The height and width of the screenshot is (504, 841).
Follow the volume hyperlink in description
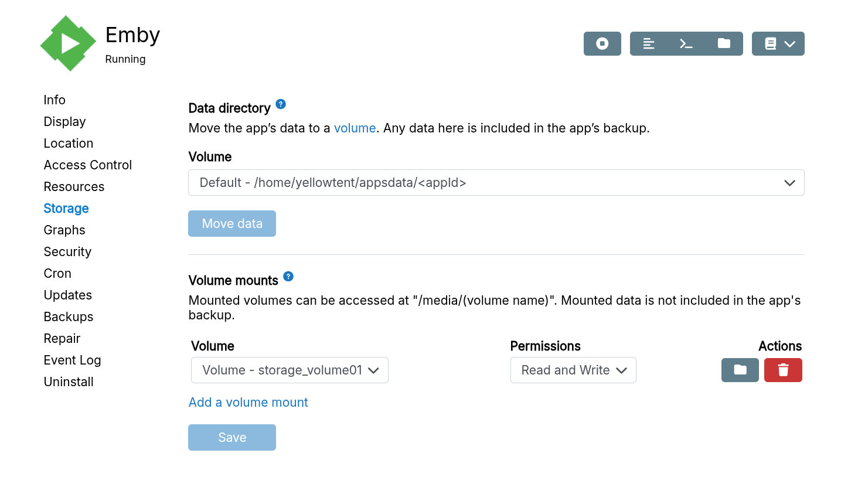coord(355,128)
